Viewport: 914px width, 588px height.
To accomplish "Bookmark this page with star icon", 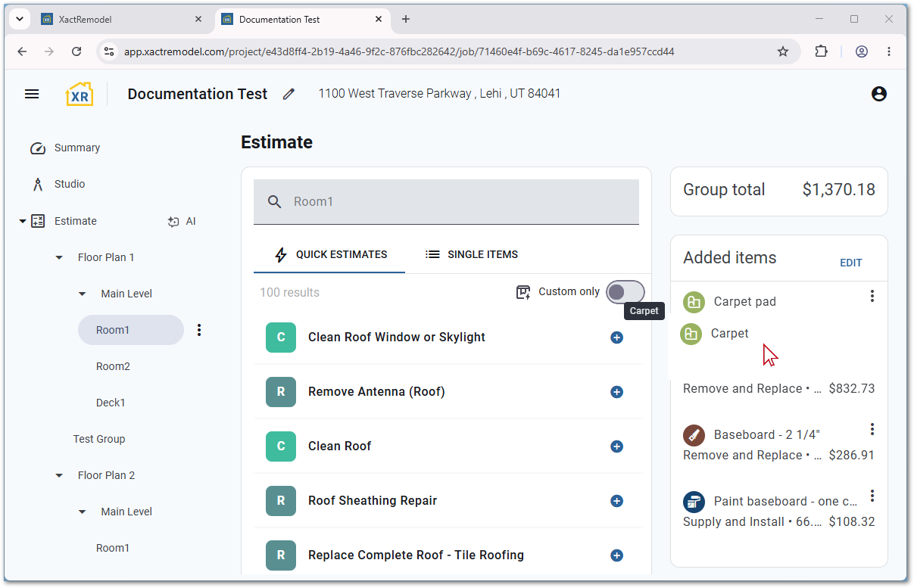I will tap(783, 51).
